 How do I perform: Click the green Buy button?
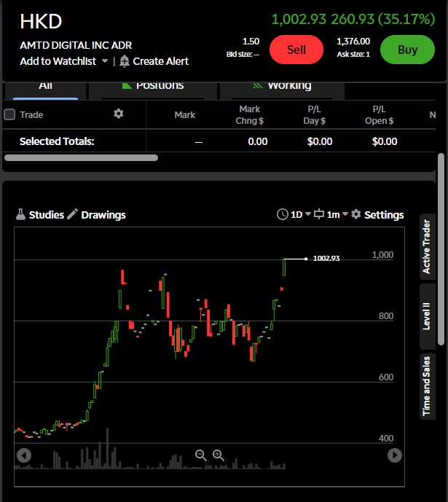pyautogui.click(x=407, y=50)
